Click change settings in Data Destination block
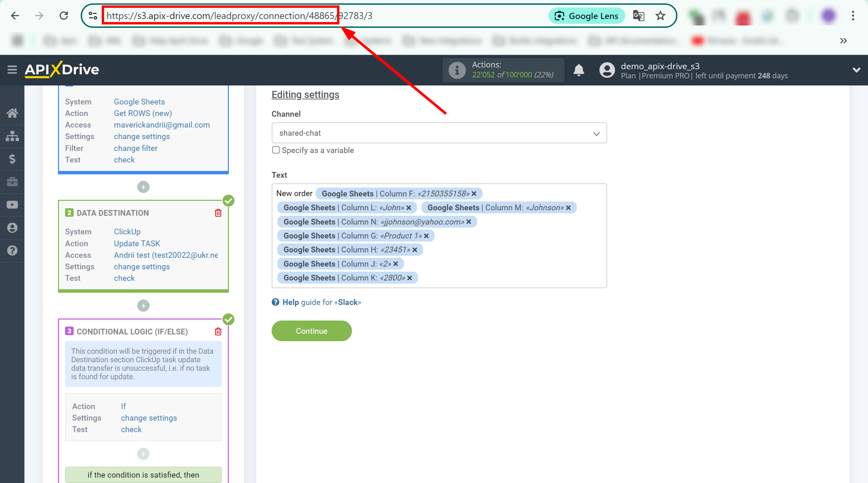 (142, 267)
